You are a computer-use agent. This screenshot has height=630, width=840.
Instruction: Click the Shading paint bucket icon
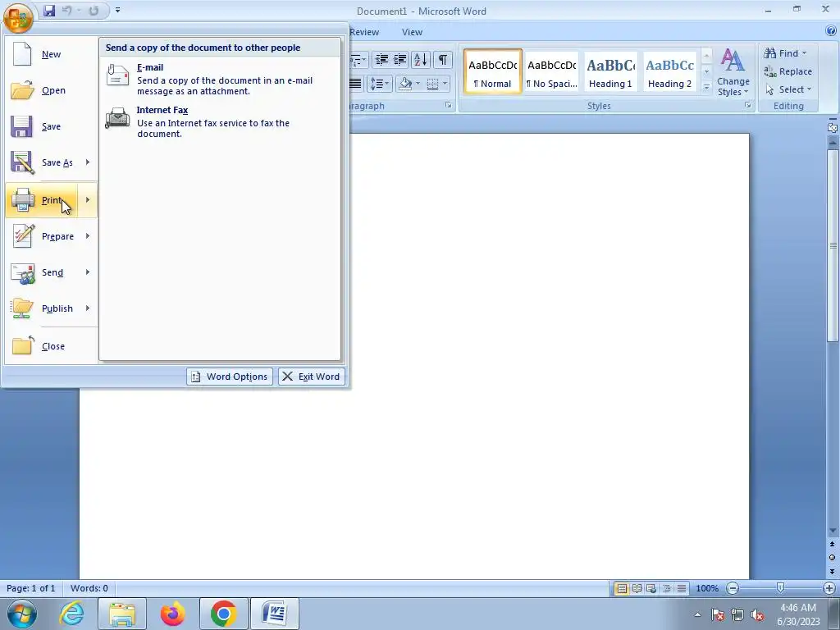405,84
